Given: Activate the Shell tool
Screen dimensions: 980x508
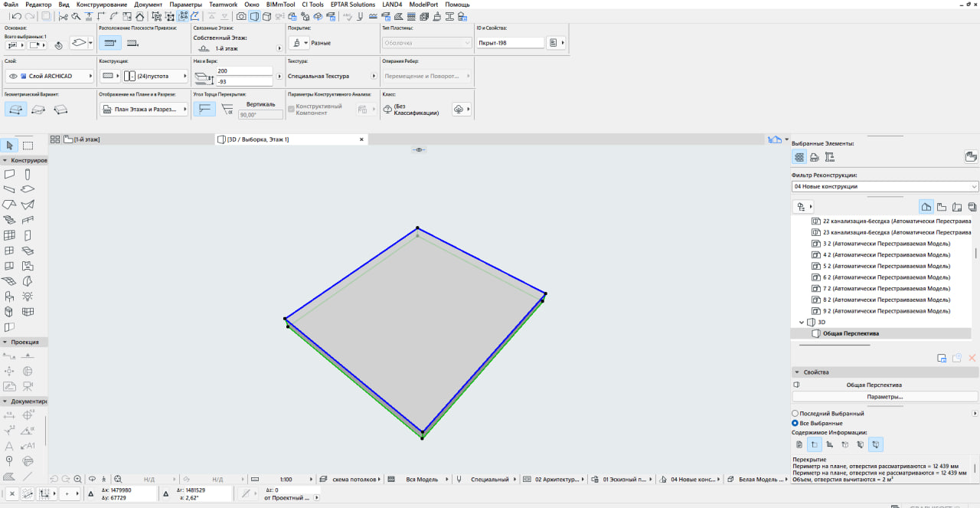Looking at the screenshot, I should [x=28, y=205].
